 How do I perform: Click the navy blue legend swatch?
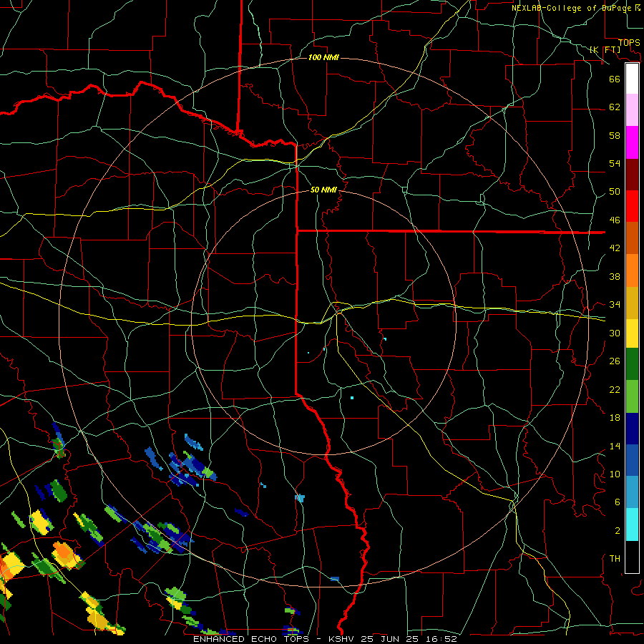pos(632,429)
